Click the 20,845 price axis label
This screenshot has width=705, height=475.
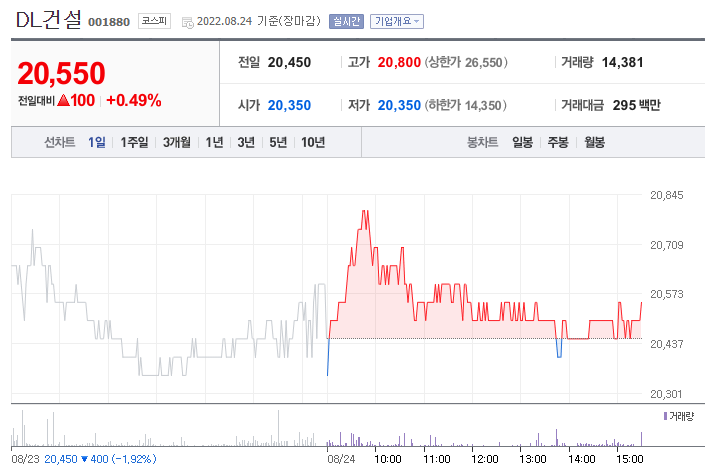point(667,195)
